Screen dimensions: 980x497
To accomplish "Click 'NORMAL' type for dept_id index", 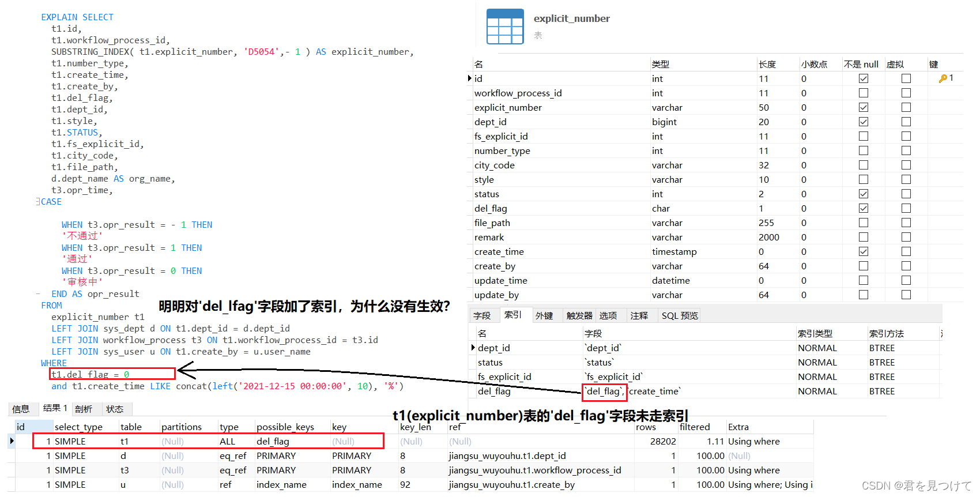I will [817, 348].
